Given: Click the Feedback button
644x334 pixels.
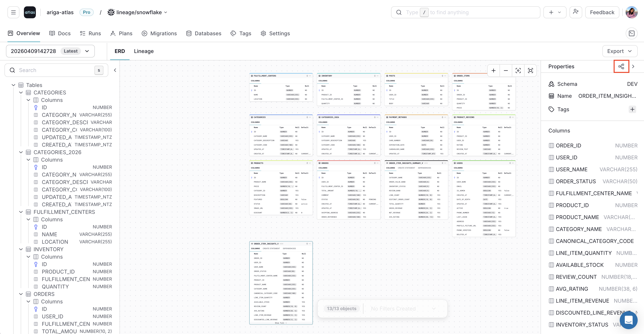Looking at the screenshot, I should (x=602, y=12).
